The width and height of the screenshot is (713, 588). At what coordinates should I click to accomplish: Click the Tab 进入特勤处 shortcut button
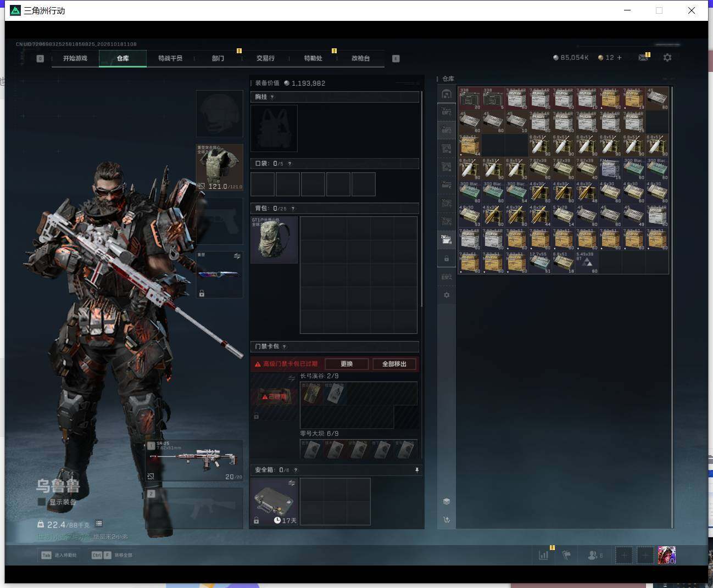point(59,555)
